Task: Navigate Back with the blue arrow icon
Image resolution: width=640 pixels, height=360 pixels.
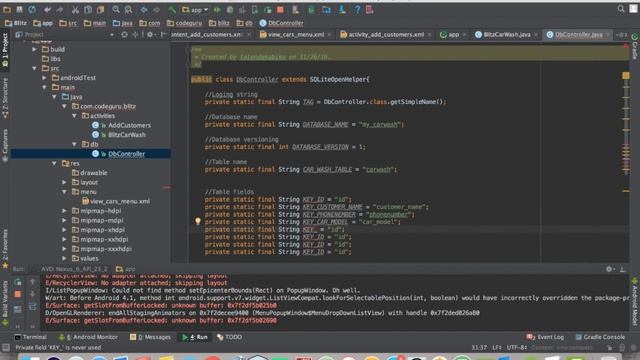Action: point(144,9)
